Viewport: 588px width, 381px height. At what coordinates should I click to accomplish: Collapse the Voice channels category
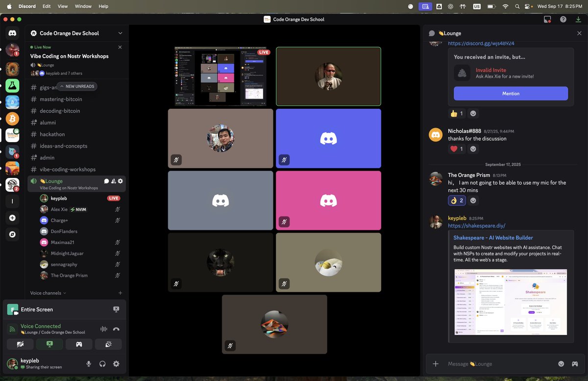[x=48, y=293]
